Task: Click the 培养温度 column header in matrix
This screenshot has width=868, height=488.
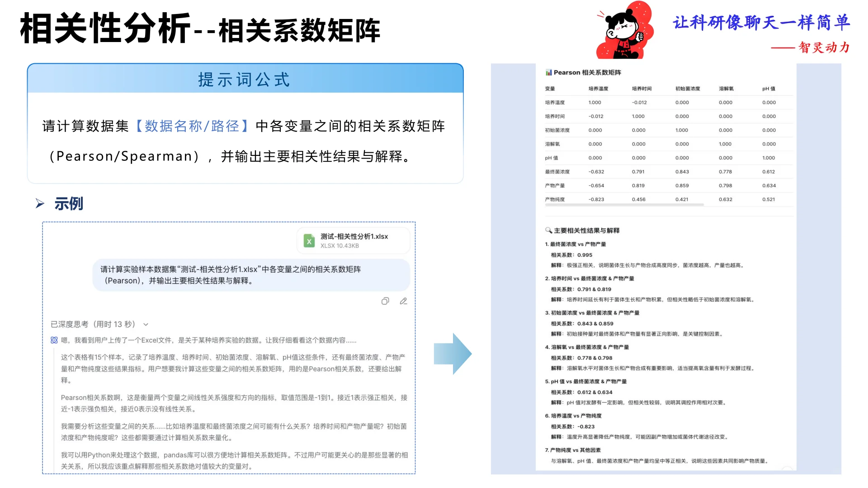Action: (598, 89)
